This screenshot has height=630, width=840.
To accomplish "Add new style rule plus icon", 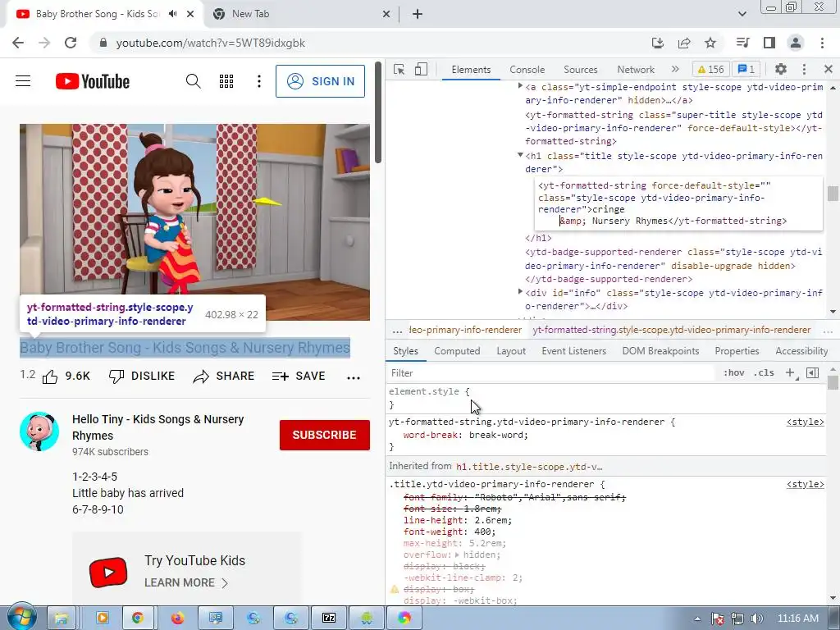I will 791,373.
